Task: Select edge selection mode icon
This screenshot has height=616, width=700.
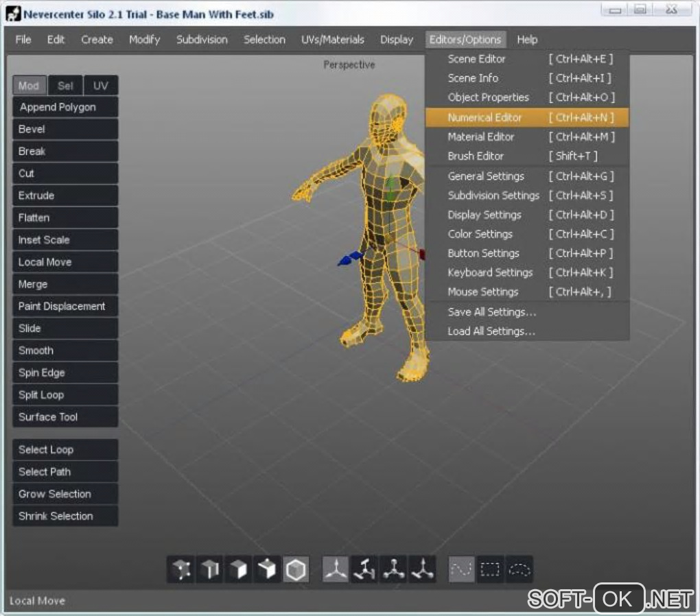Action: pyautogui.click(x=209, y=569)
